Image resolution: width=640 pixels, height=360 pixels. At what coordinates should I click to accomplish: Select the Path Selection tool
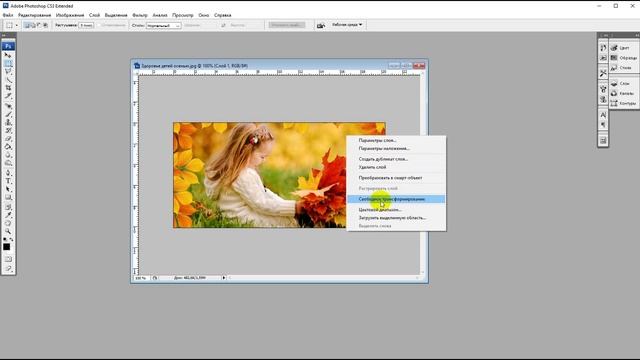(x=8, y=189)
